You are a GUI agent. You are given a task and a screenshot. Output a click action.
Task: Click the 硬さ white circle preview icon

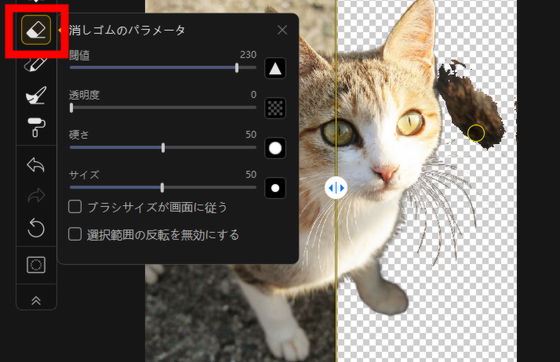tap(275, 148)
